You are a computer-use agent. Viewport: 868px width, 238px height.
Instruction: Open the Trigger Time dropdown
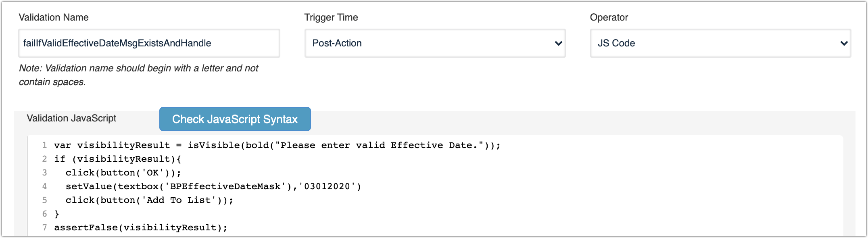[434, 43]
